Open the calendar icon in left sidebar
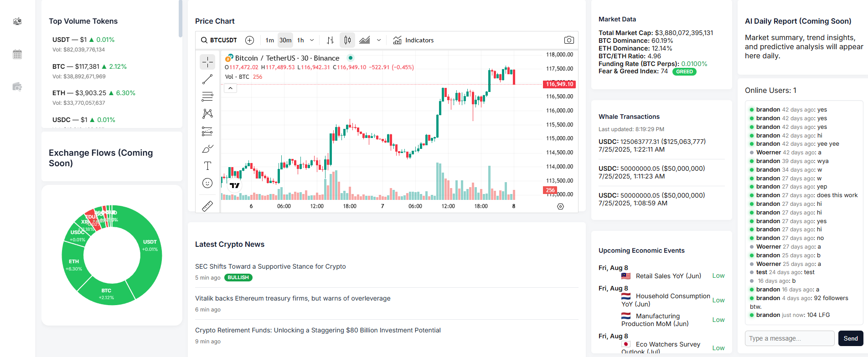The height and width of the screenshot is (357, 868). tap(17, 55)
